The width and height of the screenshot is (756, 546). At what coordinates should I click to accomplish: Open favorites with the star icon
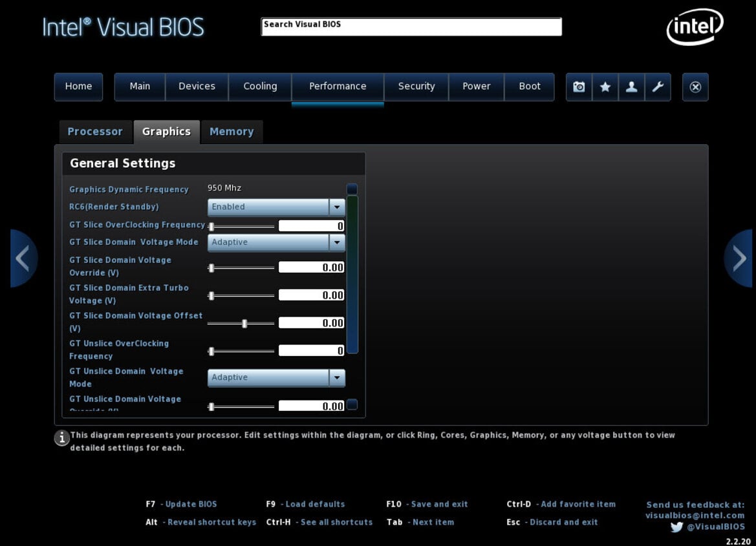(x=605, y=87)
